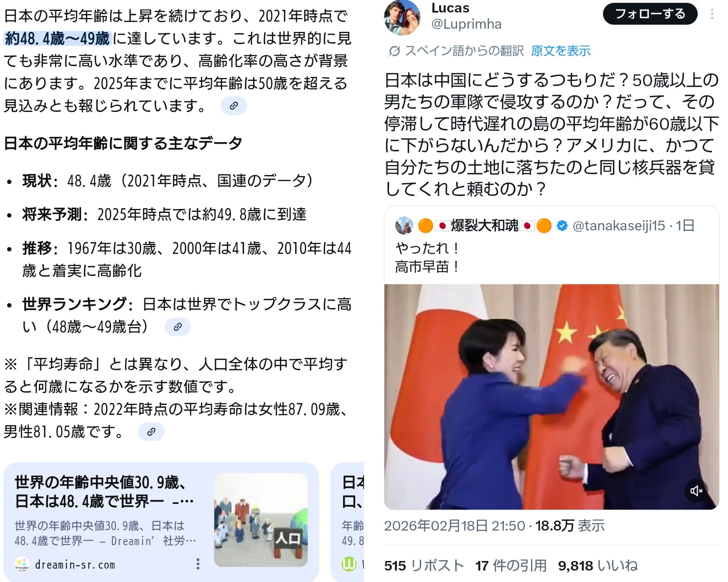Open the 17 件の引用 list

pyautogui.click(x=511, y=565)
